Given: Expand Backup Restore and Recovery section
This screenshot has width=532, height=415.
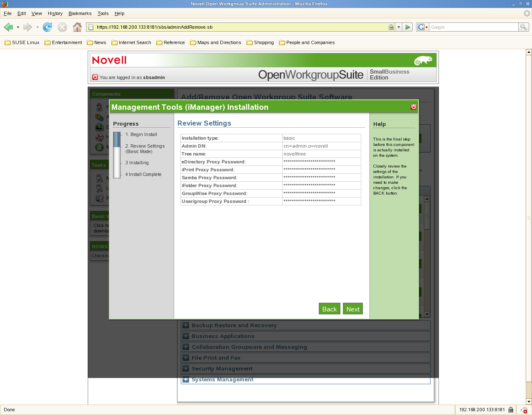Looking at the screenshot, I should (x=186, y=325).
